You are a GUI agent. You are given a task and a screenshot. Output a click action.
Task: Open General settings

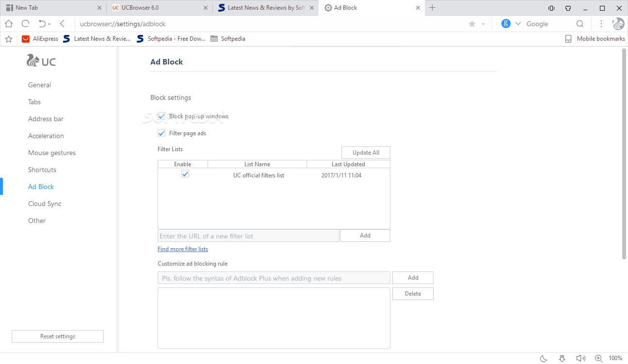coord(39,85)
